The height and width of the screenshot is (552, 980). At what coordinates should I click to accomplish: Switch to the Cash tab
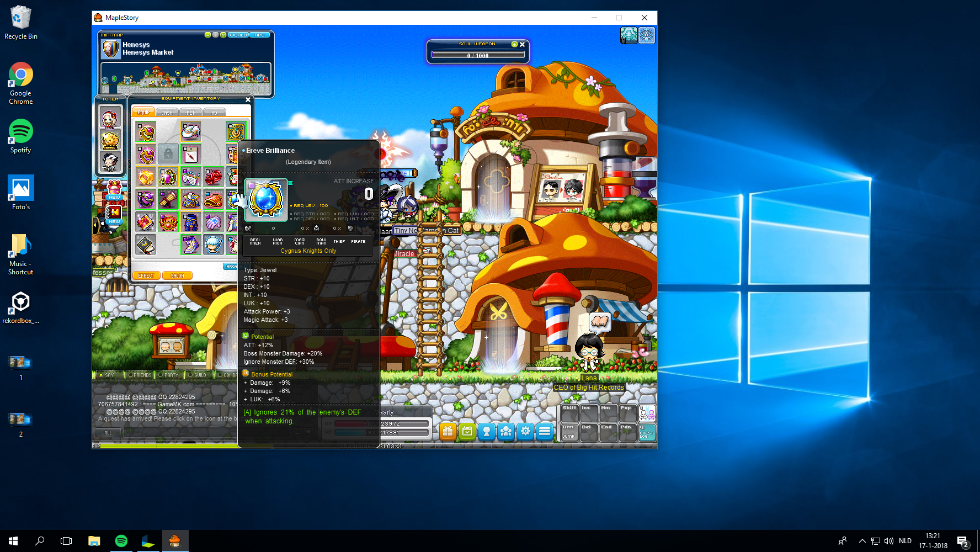click(167, 113)
